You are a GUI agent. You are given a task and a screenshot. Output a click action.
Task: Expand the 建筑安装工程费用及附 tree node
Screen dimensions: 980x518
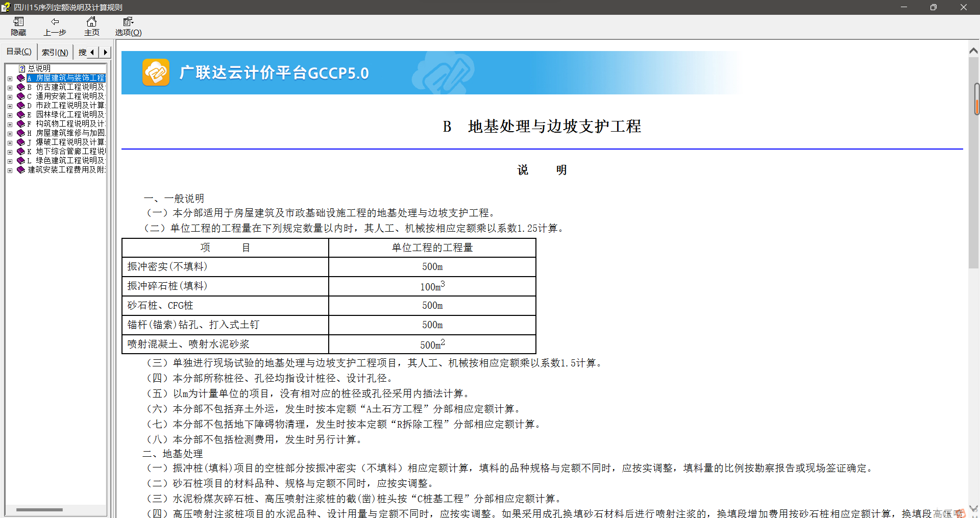(x=10, y=170)
